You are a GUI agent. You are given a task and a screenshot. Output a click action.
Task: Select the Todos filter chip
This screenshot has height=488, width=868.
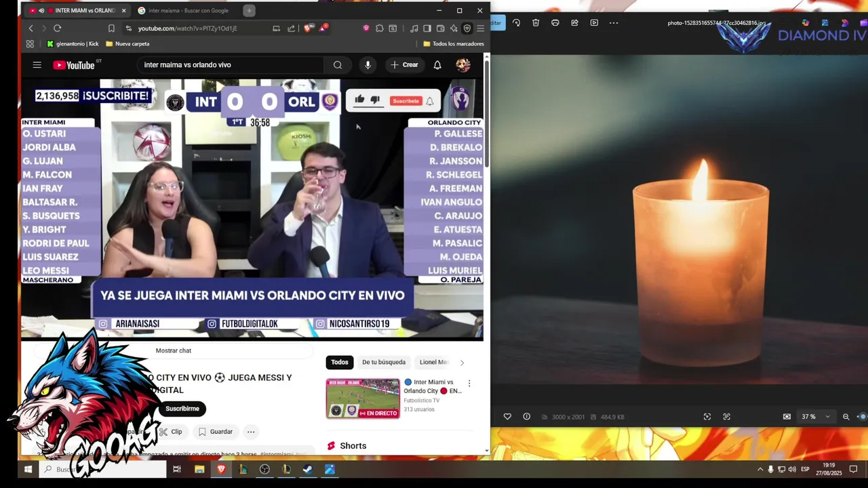340,362
